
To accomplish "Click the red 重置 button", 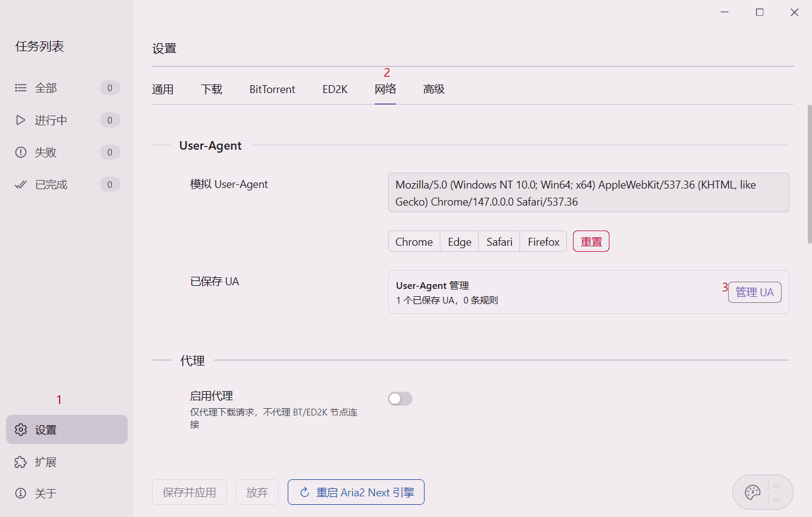I will click(x=591, y=241).
